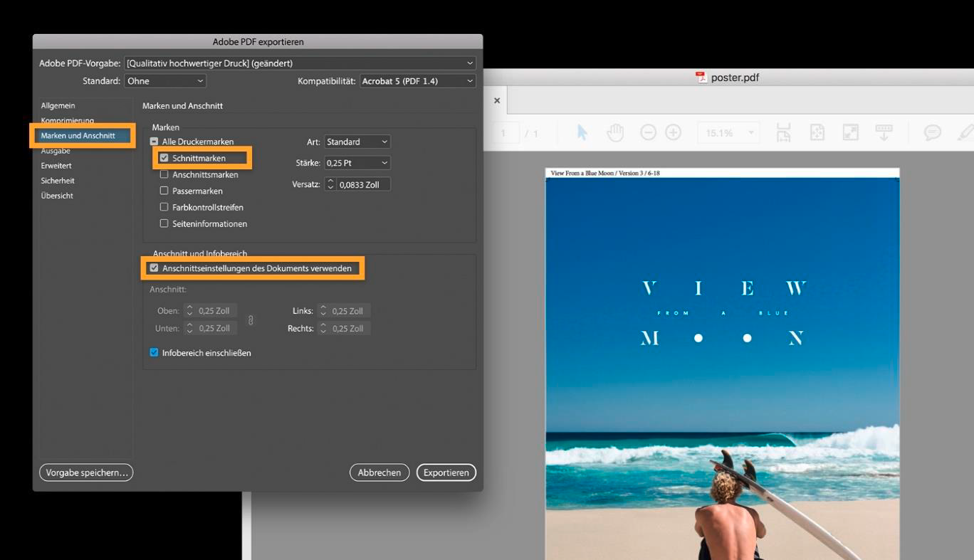
Task: Click the Oben field showing 0,25 Zoll
Action: tap(216, 311)
